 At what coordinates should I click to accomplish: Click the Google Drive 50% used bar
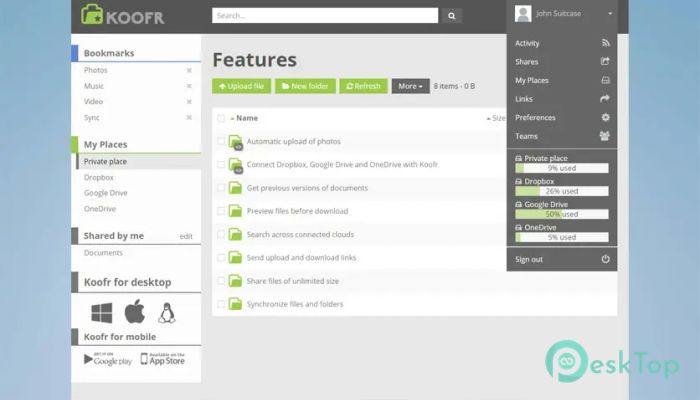coord(562,214)
